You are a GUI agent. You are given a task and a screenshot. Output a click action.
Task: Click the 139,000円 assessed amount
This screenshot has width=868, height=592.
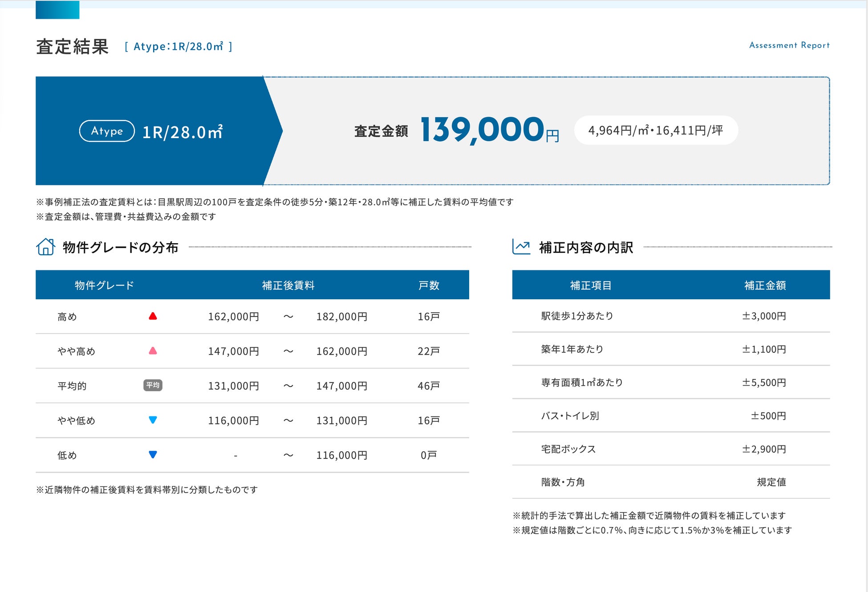pos(489,130)
